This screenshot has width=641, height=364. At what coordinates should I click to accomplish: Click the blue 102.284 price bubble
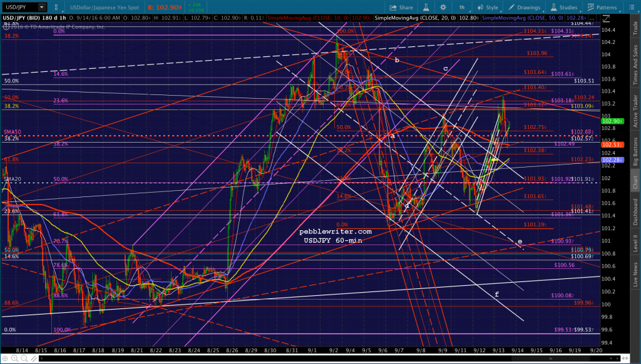612,159
